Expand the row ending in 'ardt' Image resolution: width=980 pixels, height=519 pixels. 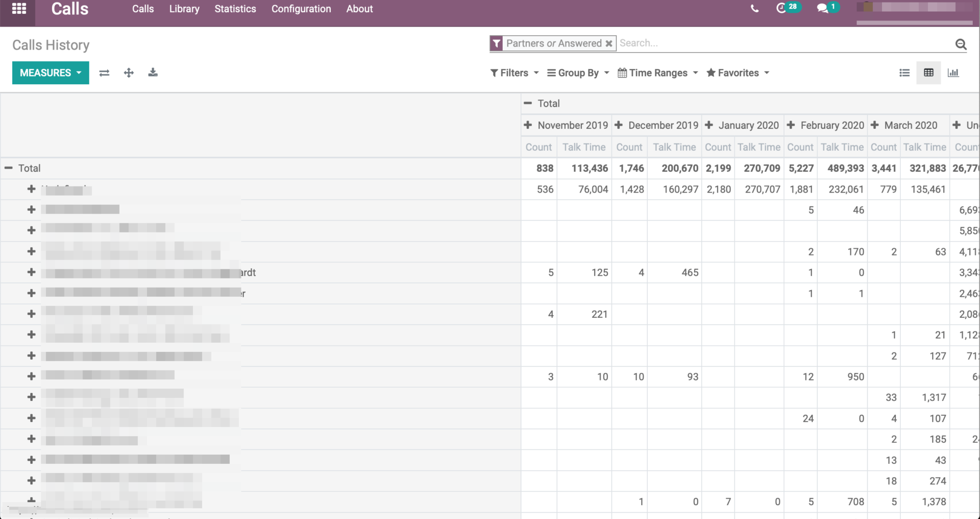pyautogui.click(x=31, y=272)
